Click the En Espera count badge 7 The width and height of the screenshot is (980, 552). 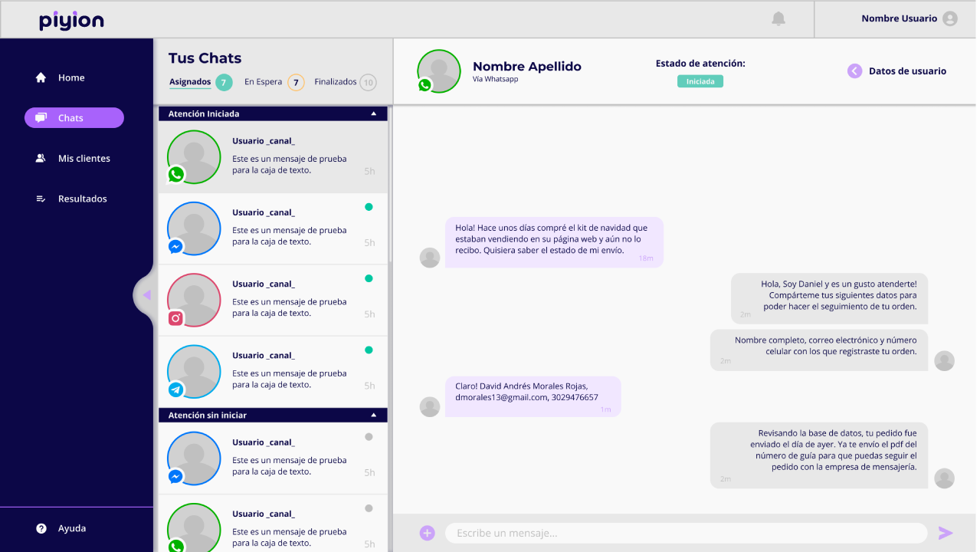pos(296,83)
